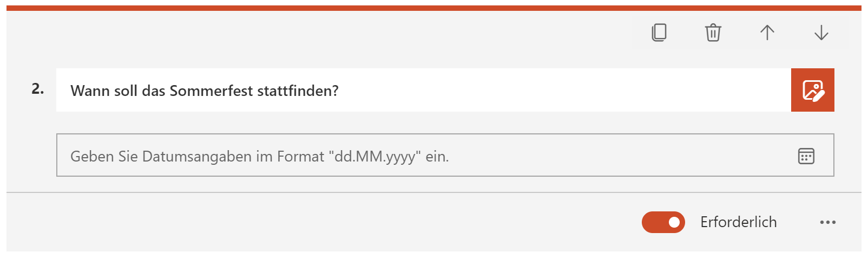Copy the Sommerfest question
Viewport: 868px width, 258px height.
[x=659, y=33]
